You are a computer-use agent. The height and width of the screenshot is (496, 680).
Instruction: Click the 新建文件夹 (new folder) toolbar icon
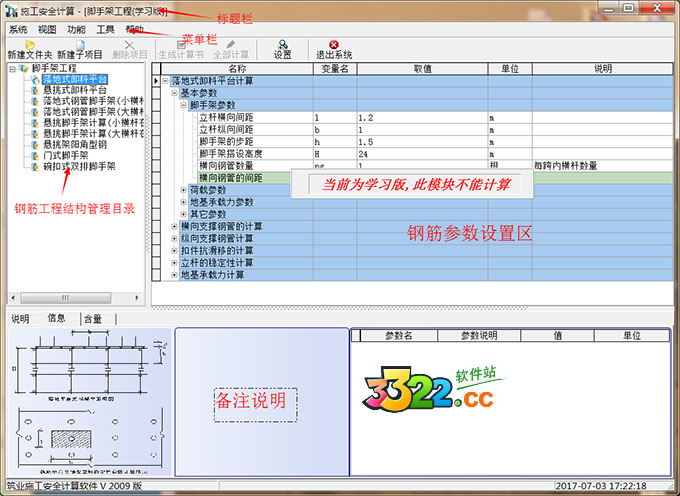[27, 46]
